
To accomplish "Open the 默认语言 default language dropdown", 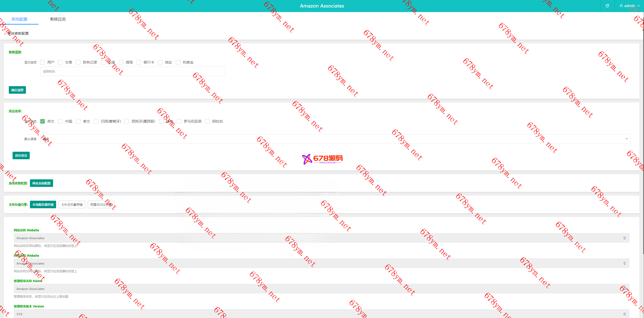I will click(335, 139).
